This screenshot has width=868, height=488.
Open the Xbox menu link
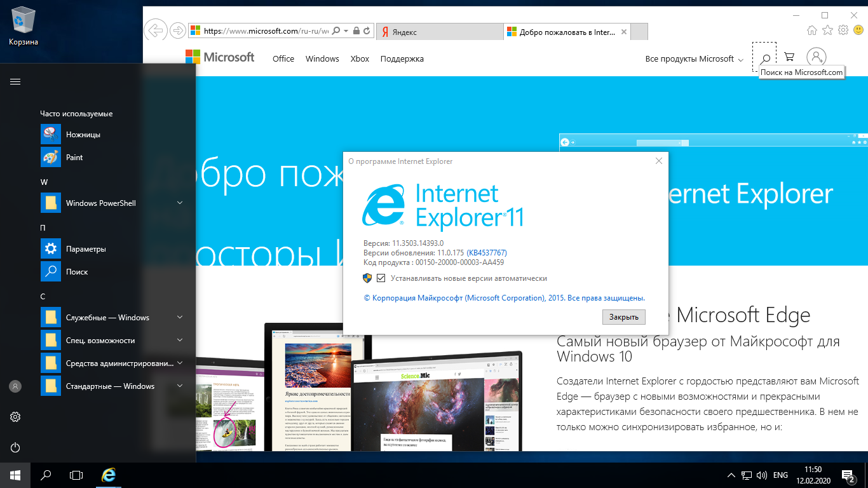360,58
